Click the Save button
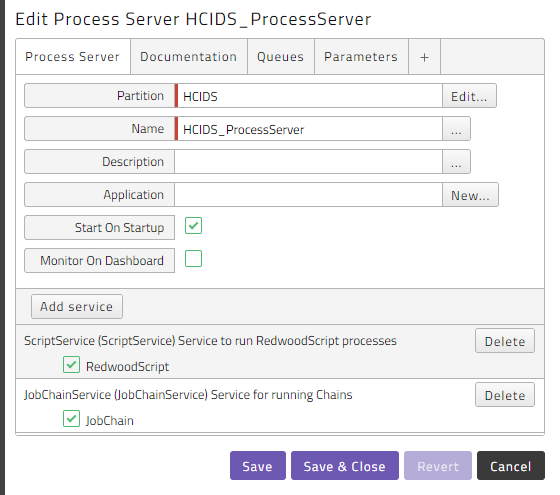The image size is (560, 495). pos(258,465)
